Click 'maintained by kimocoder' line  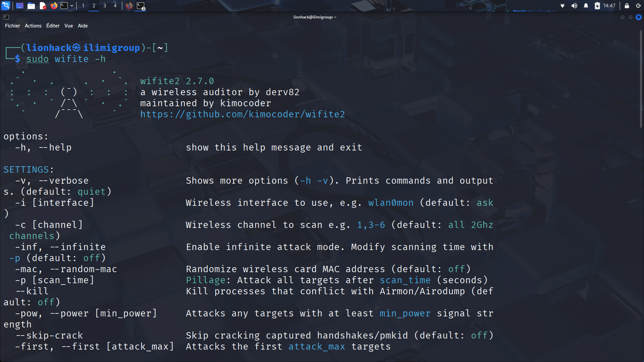(x=206, y=103)
